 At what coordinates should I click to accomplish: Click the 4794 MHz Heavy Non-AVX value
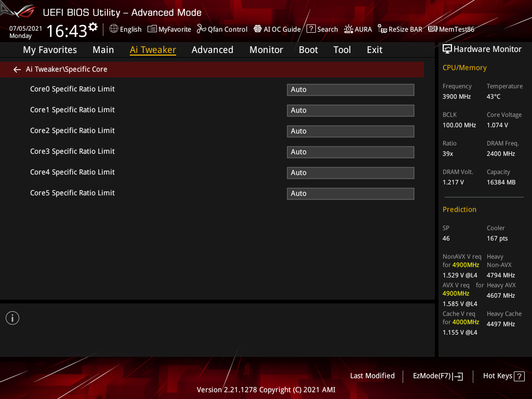(501, 275)
